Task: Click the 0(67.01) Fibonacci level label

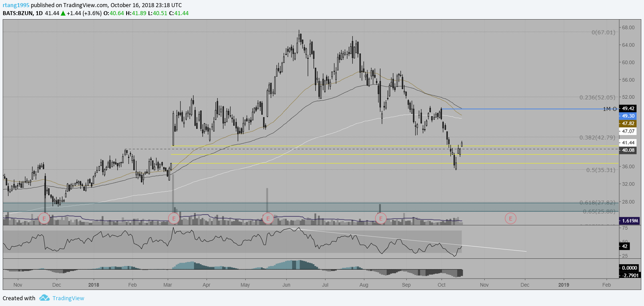Action: coord(603,33)
